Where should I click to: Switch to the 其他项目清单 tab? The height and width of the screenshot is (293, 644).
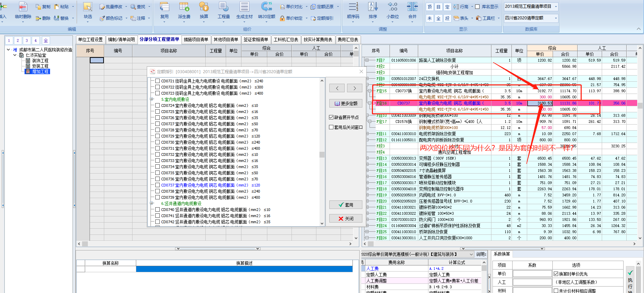226,39
